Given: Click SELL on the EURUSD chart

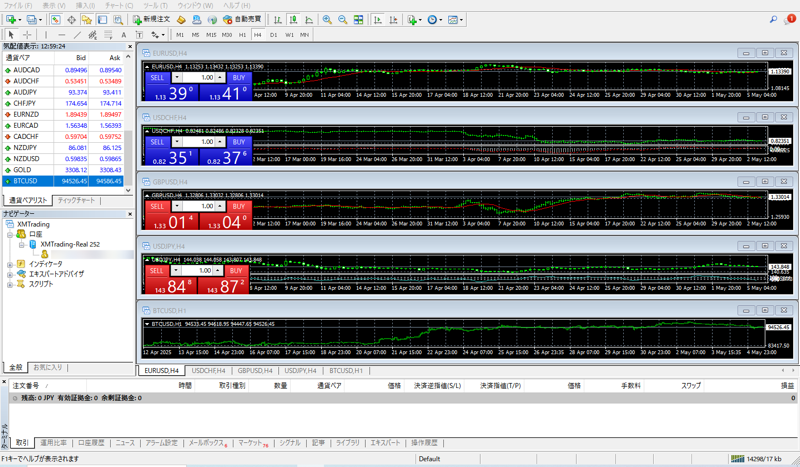Looking at the screenshot, I should [157, 78].
